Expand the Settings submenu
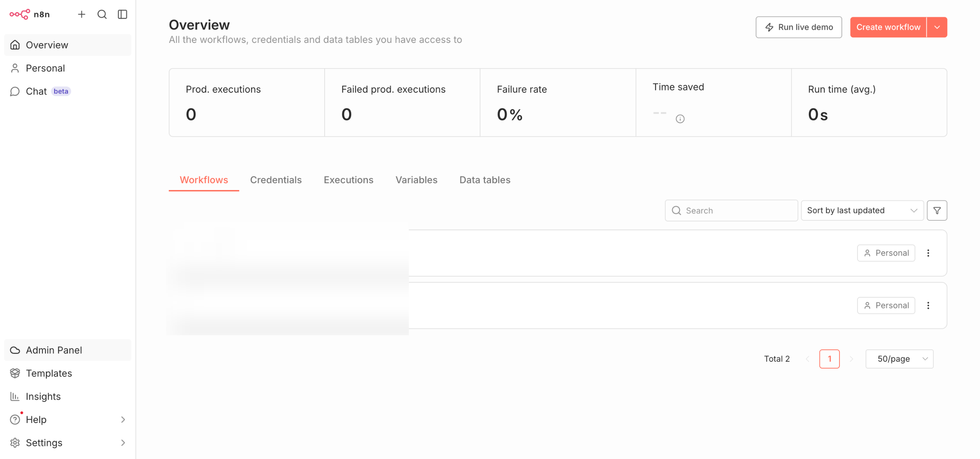 [x=123, y=443]
